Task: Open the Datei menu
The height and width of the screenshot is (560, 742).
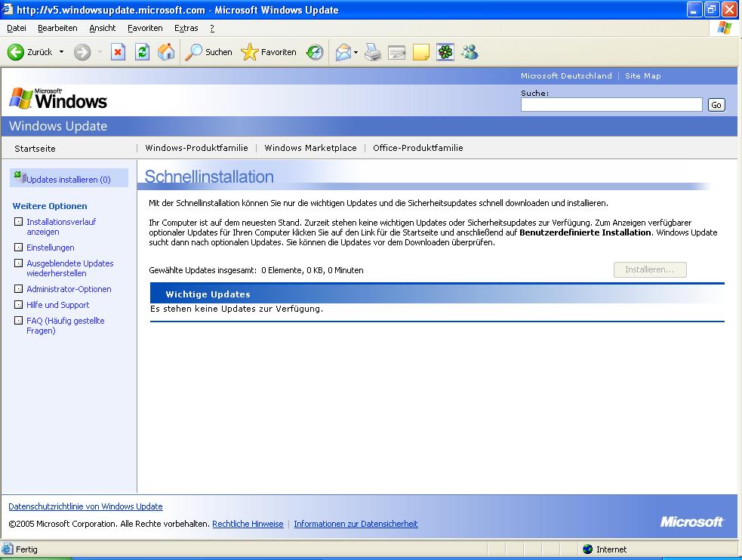Action: (17, 29)
